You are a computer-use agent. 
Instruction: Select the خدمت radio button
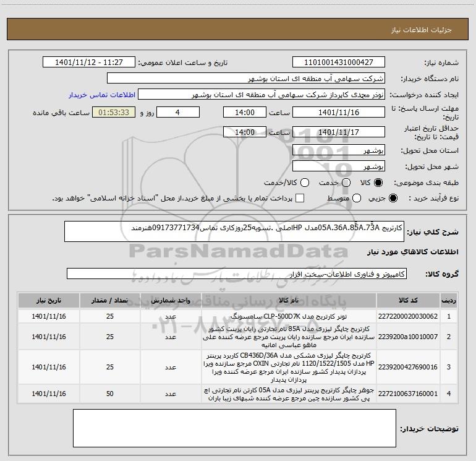pos(346,183)
